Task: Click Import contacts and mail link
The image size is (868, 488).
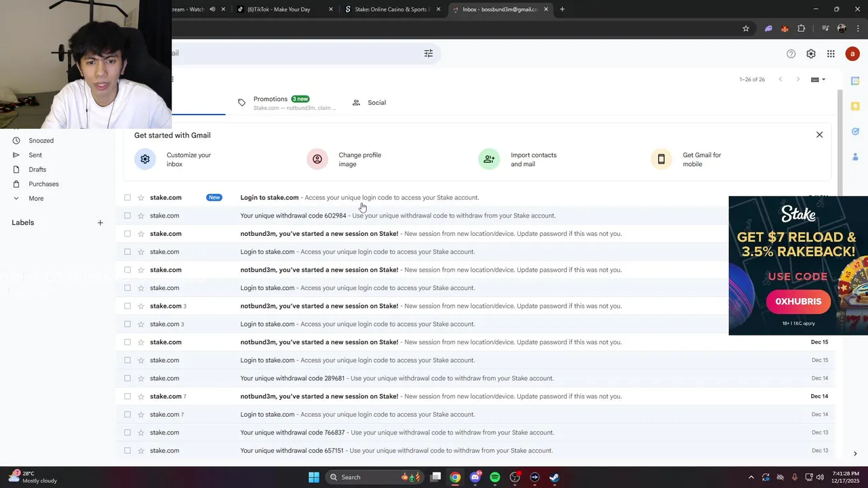Action: 534,159
